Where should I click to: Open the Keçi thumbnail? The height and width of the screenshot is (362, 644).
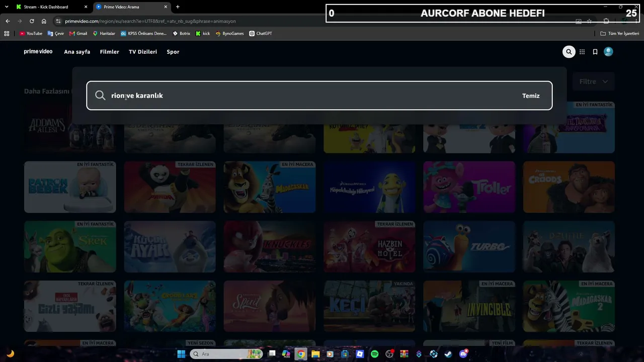[369, 307]
